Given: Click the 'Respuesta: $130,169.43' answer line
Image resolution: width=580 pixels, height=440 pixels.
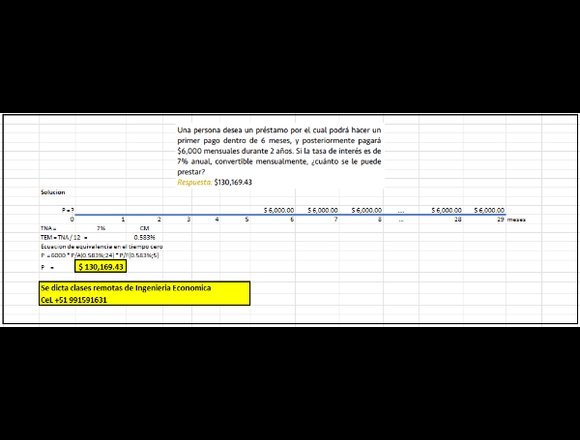Looking at the screenshot, I should [x=215, y=182].
